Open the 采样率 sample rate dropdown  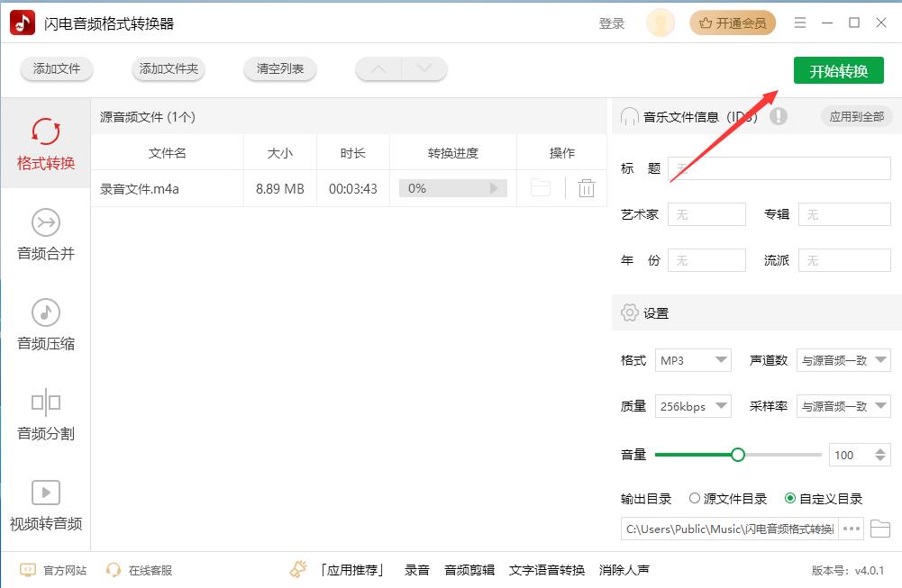point(843,405)
